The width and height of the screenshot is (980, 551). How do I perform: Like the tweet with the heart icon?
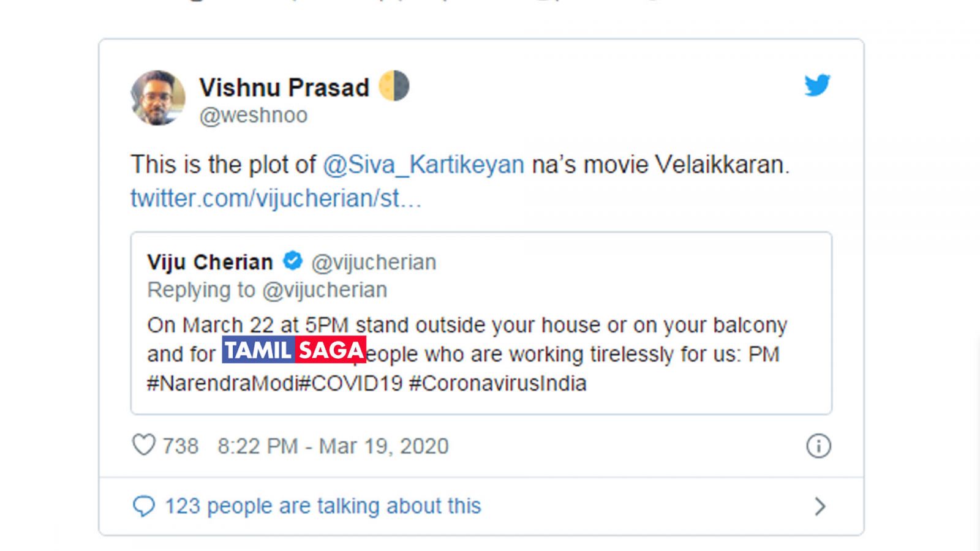144,445
